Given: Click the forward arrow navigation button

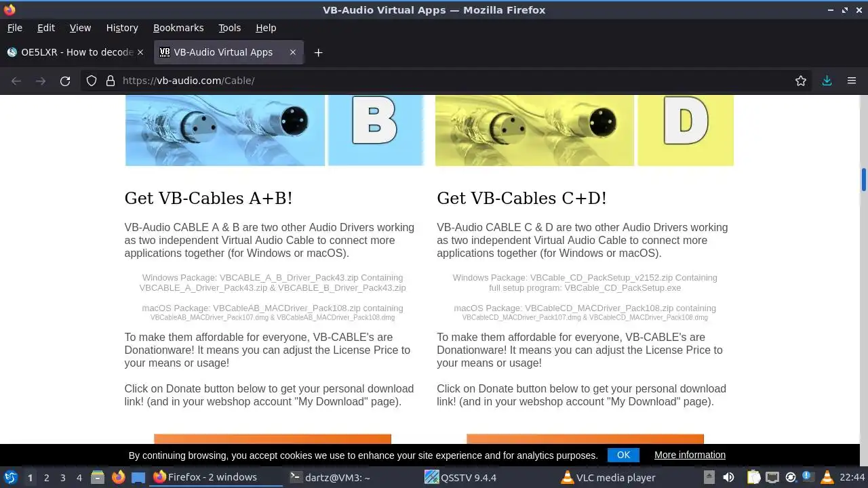Looking at the screenshot, I should 41,81.
